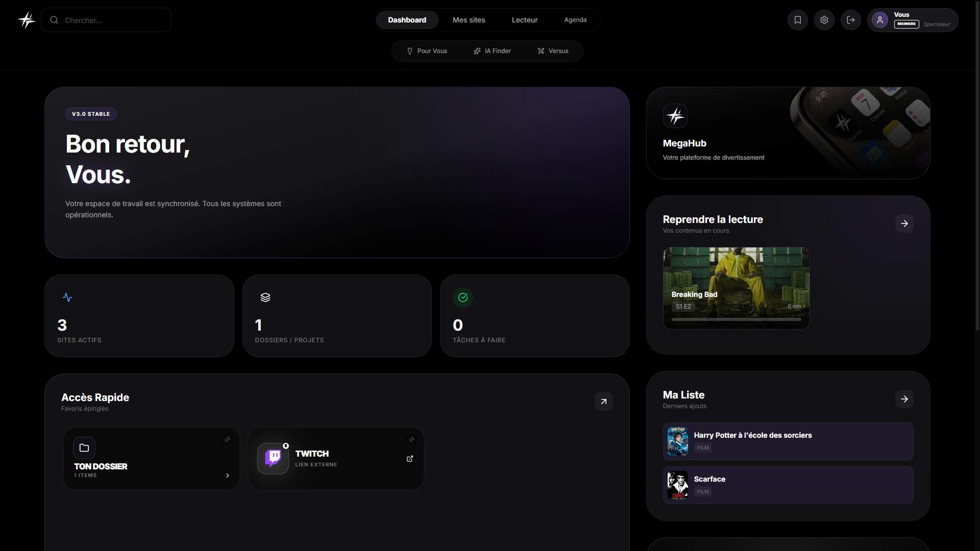The width and height of the screenshot is (980, 551).
Task: Open Scarface in Ma Liste
Action: [x=788, y=485]
